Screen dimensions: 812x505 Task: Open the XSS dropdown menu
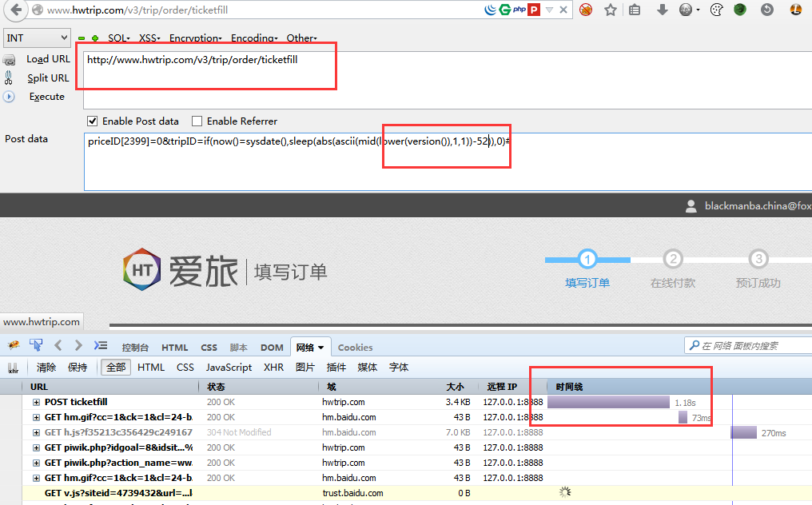(149, 38)
